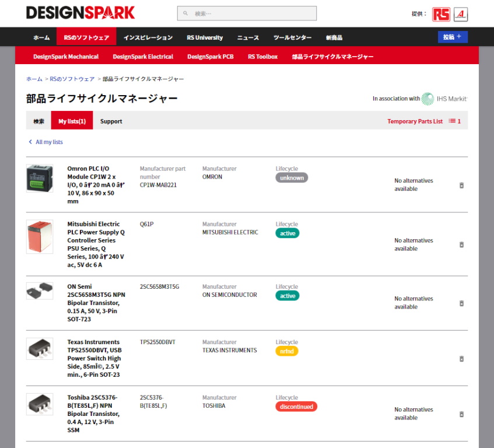Click the Allied logo beside RS logo
Image resolution: width=494 pixels, height=448 pixels.
coord(460,14)
